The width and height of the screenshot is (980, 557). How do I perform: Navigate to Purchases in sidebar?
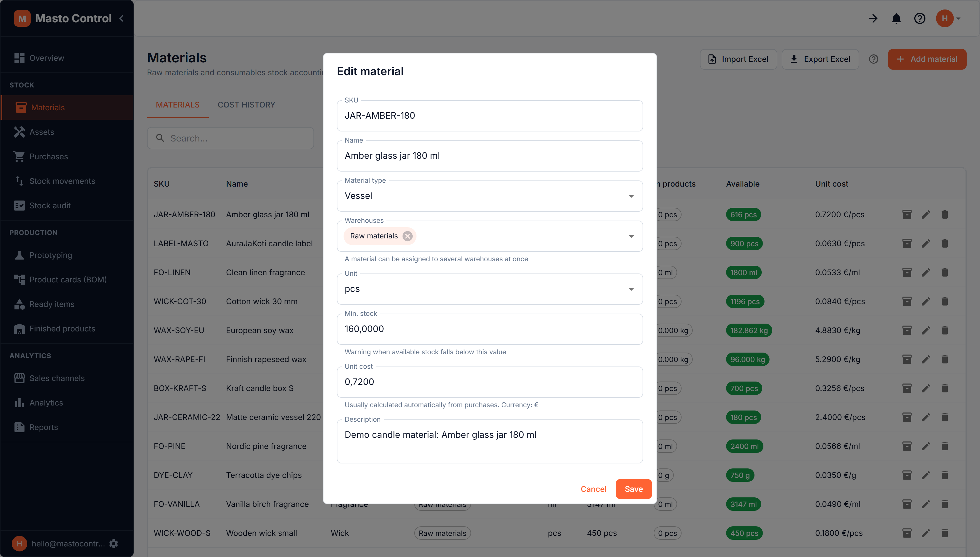point(67,157)
